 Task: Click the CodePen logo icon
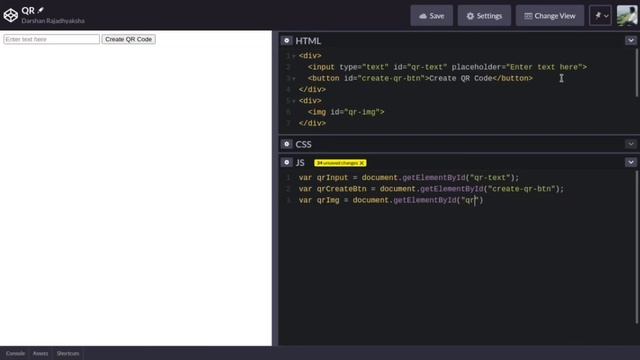tap(11, 16)
